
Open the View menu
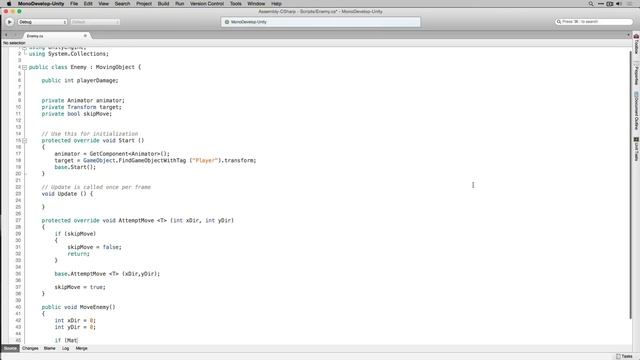104,4
